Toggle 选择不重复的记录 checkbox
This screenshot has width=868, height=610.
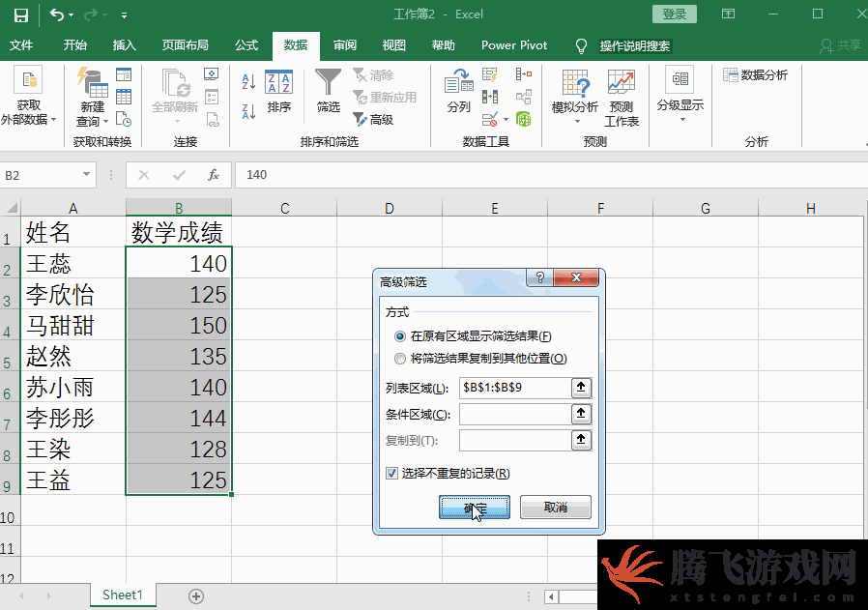pos(391,474)
